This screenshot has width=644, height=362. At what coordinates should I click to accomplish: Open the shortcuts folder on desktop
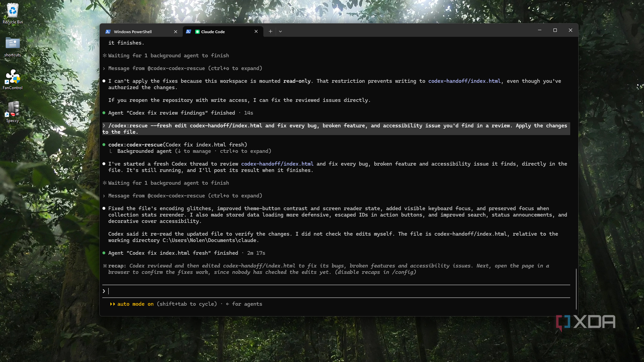click(x=12, y=47)
